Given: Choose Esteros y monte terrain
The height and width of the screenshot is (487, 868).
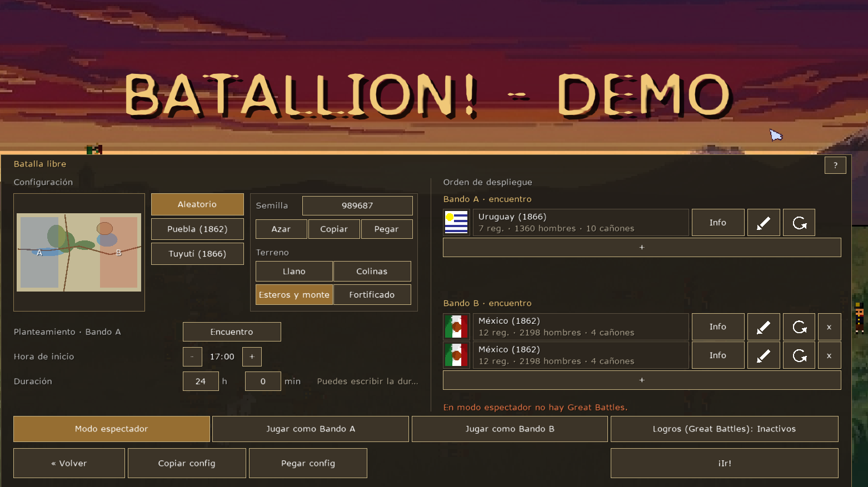Looking at the screenshot, I should [294, 295].
